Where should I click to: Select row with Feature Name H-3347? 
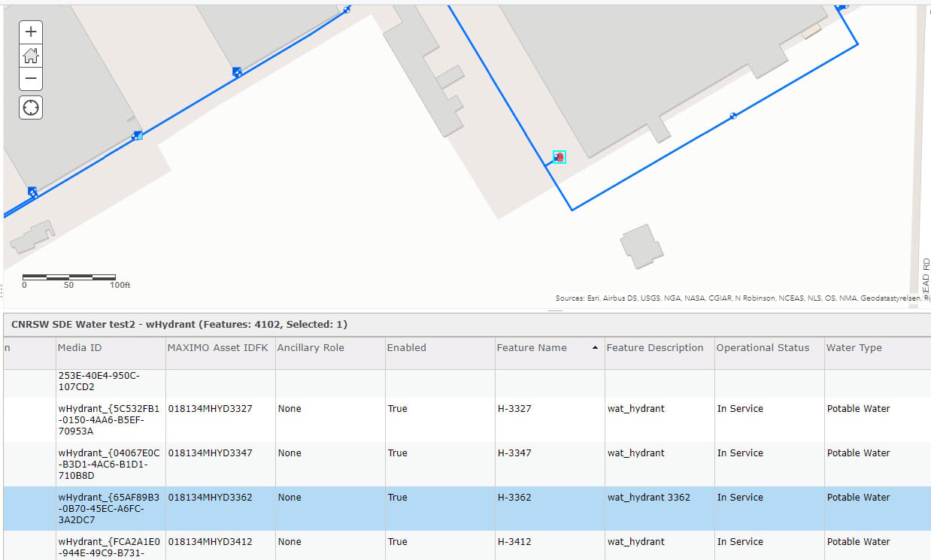[x=467, y=465]
